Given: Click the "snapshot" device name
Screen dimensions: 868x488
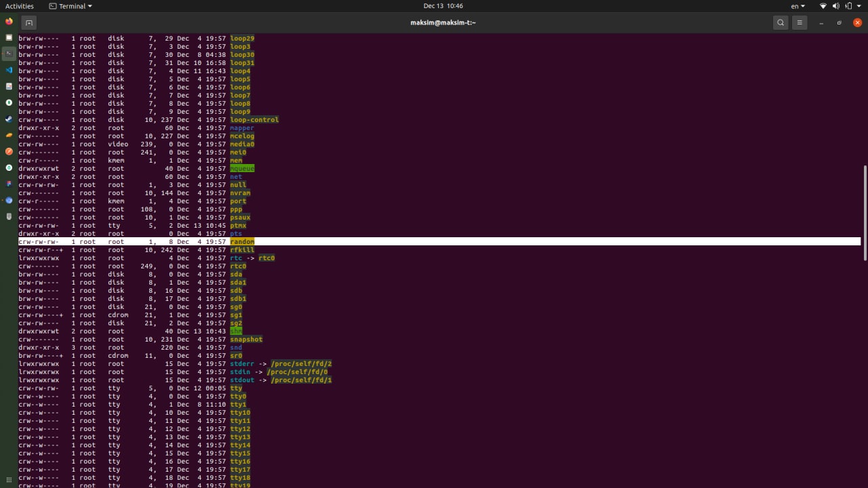Looking at the screenshot, I should click(246, 340).
